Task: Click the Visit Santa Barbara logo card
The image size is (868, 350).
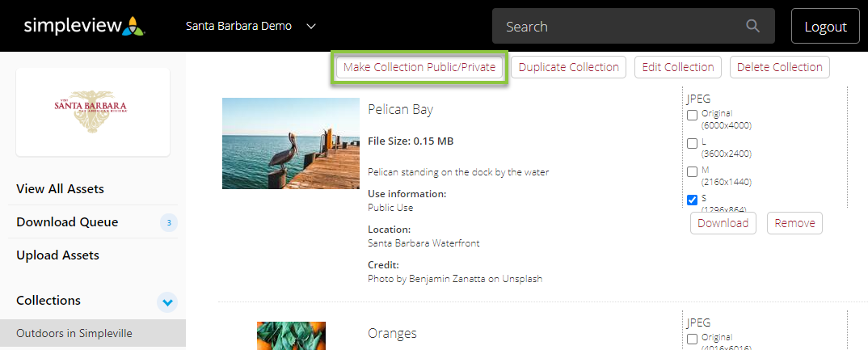Action: [x=93, y=112]
